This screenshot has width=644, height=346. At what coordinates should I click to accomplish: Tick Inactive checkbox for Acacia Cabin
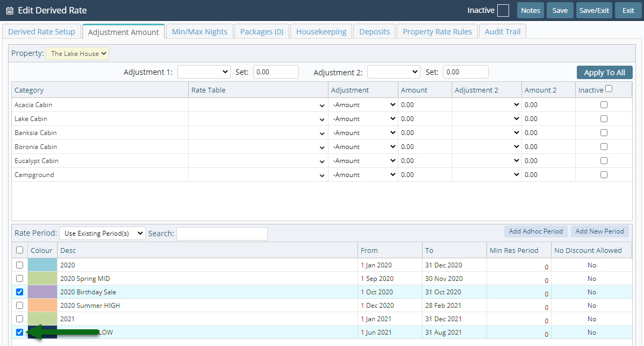604,105
